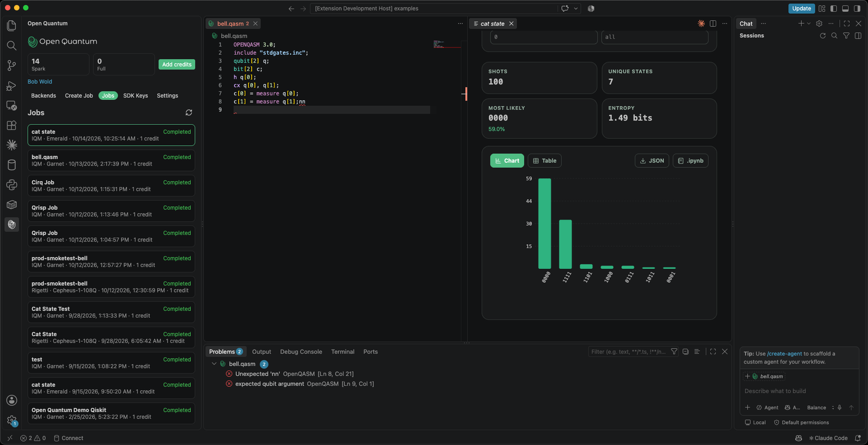Toggle bottom panel in title bar
Image resolution: width=868 pixels, height=445 pixels.
point(845,9)
